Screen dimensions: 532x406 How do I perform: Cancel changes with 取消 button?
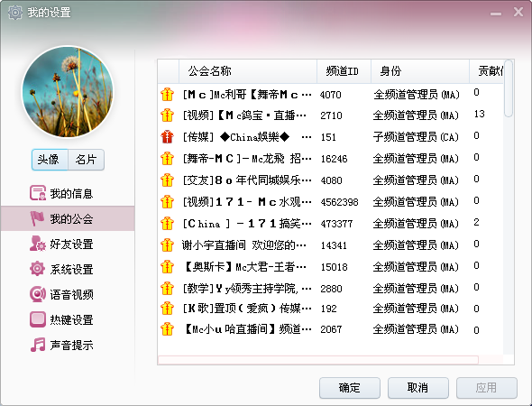pyautogui.click(x=418, y=388)
